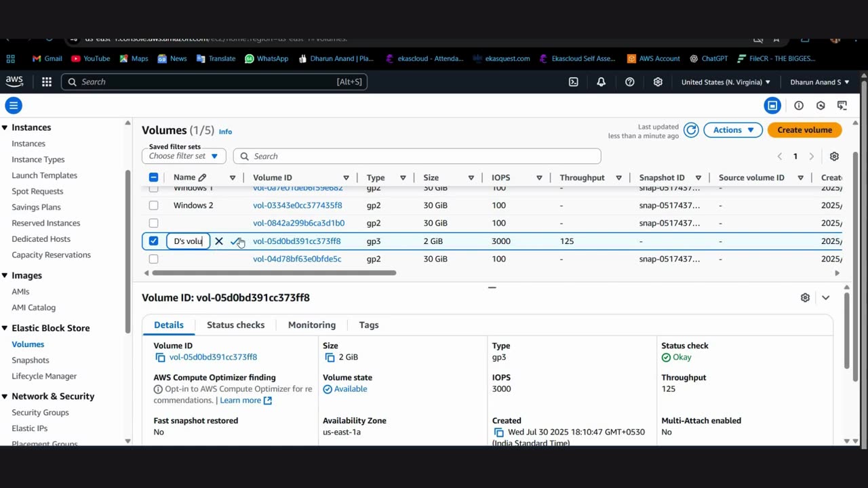Collapse the volume details panel chevron
This screenshot has width=868, height=488.
pyautogui.click(x=825, y=298)
